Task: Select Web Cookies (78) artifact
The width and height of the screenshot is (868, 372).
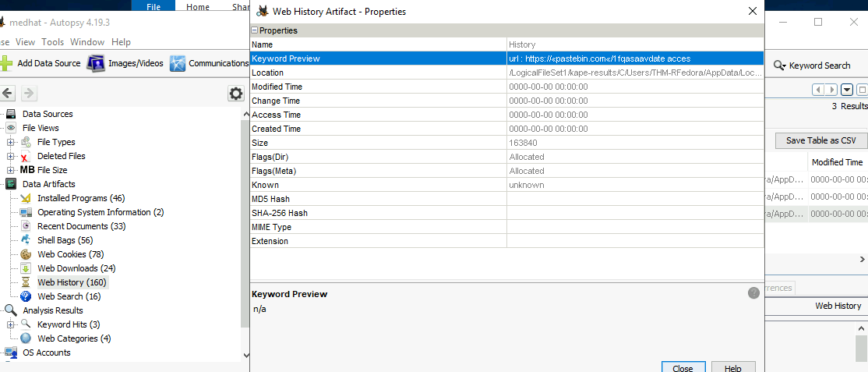Action: (70, 254)
